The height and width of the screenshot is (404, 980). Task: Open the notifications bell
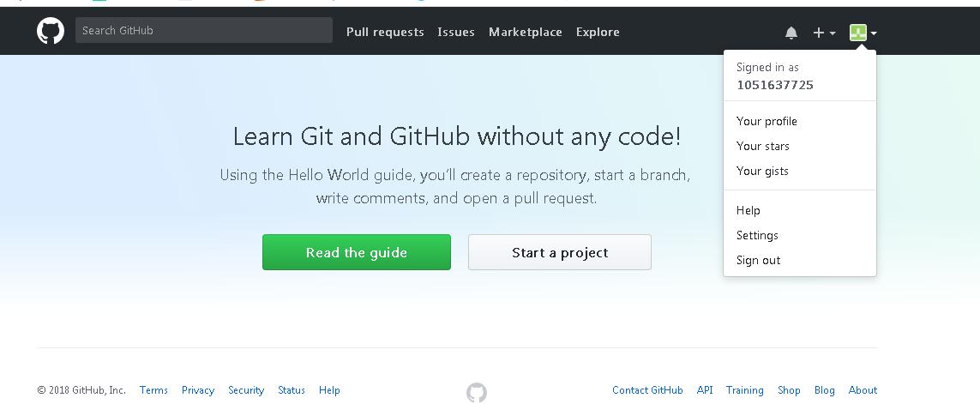click(791, 33)
